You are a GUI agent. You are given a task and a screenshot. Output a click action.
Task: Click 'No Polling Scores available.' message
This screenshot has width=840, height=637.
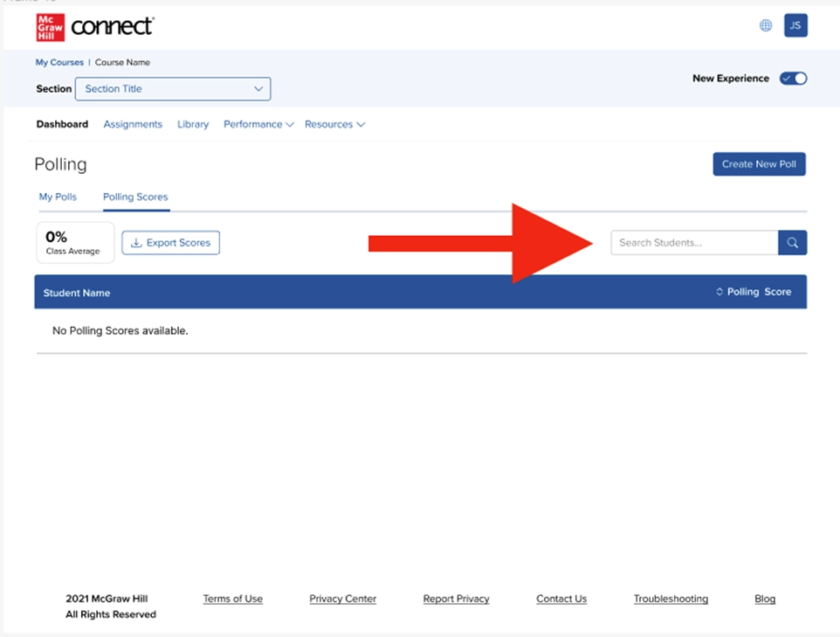point(120,331)
